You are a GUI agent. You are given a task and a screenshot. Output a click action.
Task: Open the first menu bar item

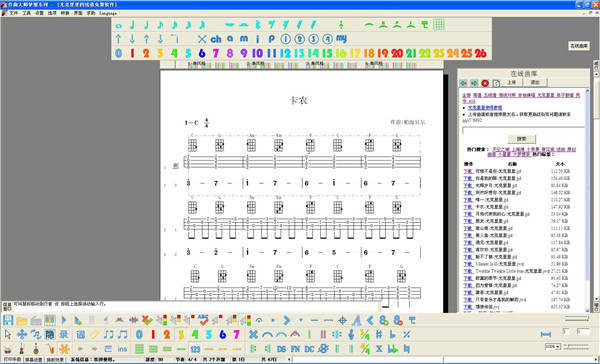point(13,13)
